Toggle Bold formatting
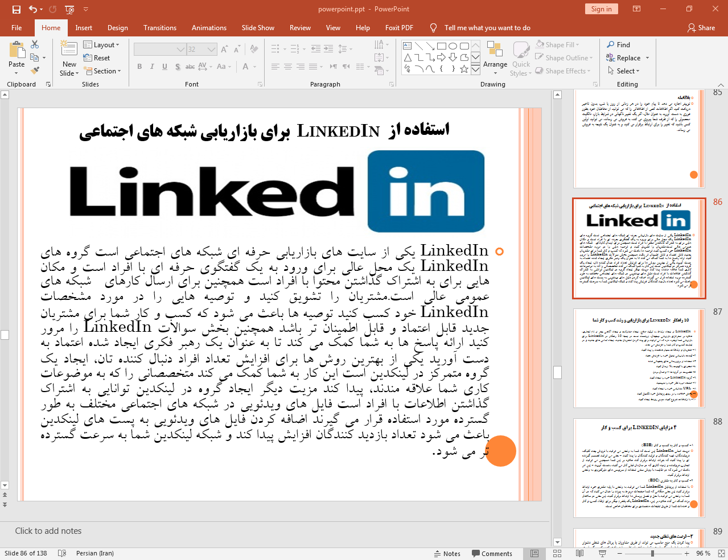This screenshot has height=560, width=728. 139,67
